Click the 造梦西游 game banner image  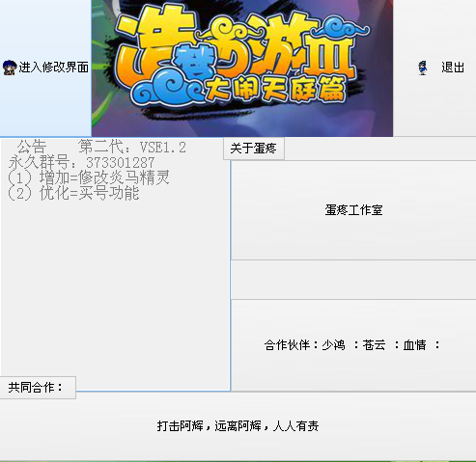242,68
